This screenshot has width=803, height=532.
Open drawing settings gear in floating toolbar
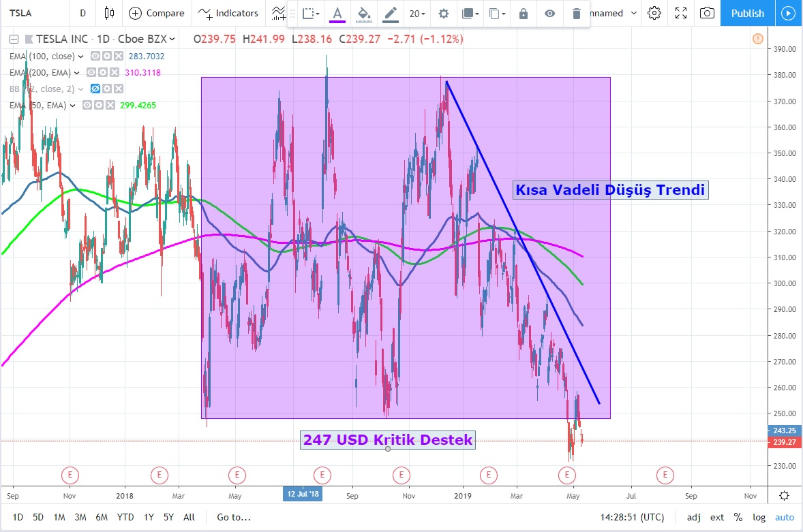(x=444, y=14)
